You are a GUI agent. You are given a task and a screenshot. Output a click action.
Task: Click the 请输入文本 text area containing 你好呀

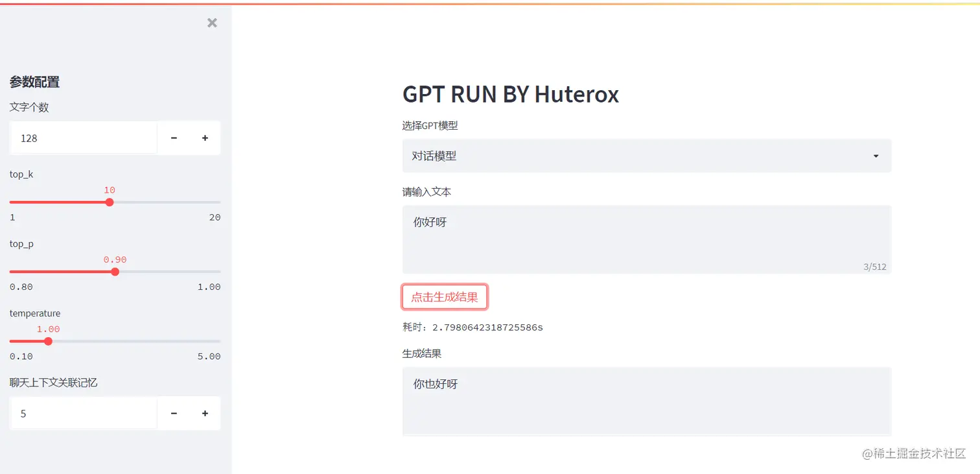pyautogui.click(x=646, y=239)
